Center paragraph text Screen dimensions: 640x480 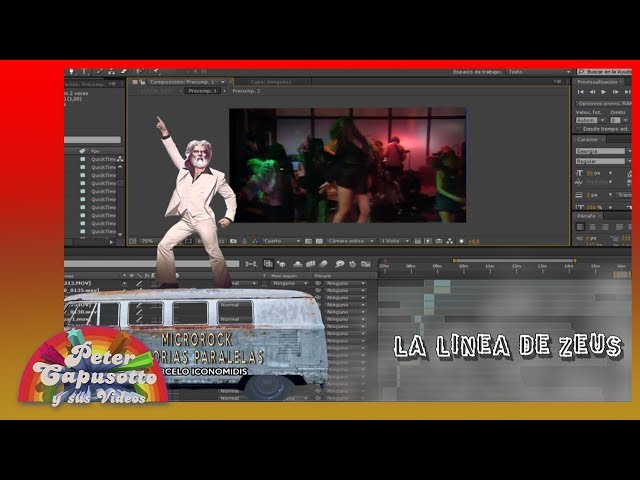pos(593,227)
